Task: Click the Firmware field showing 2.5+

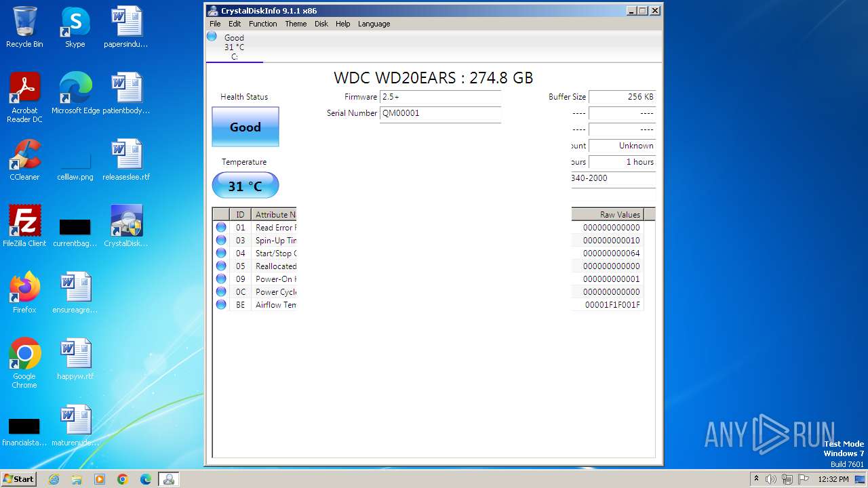Action: [x=440, y=97]
